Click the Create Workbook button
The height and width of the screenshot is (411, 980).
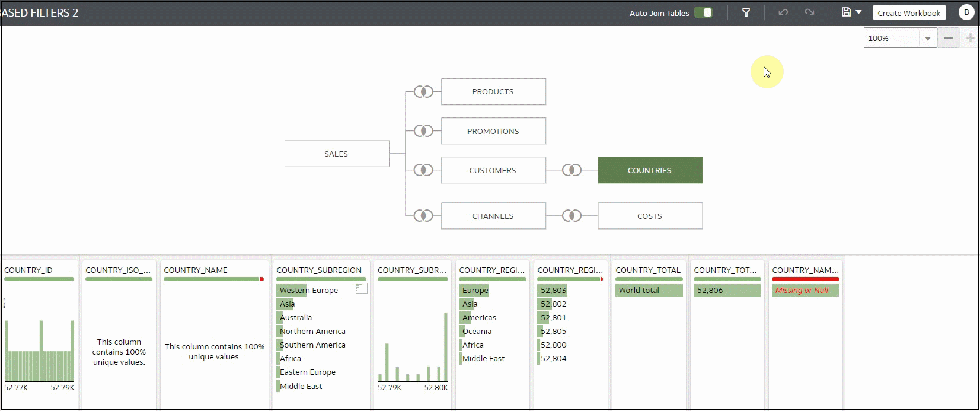point(909,13)
